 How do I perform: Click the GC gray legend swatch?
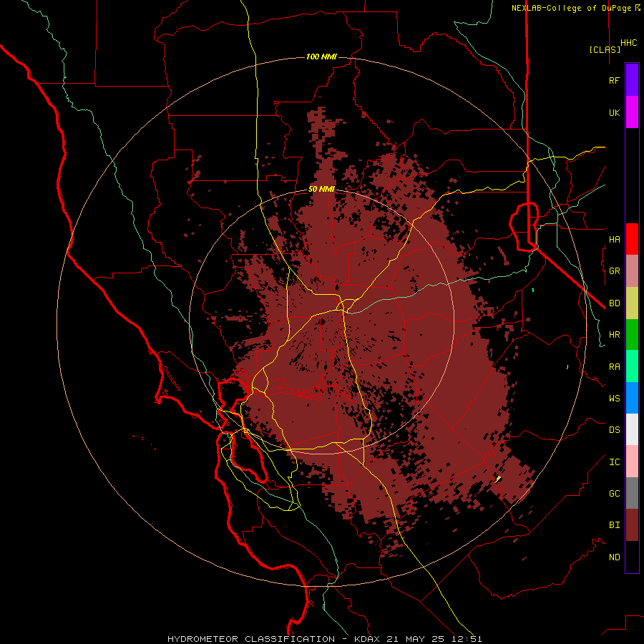[632, 493]
